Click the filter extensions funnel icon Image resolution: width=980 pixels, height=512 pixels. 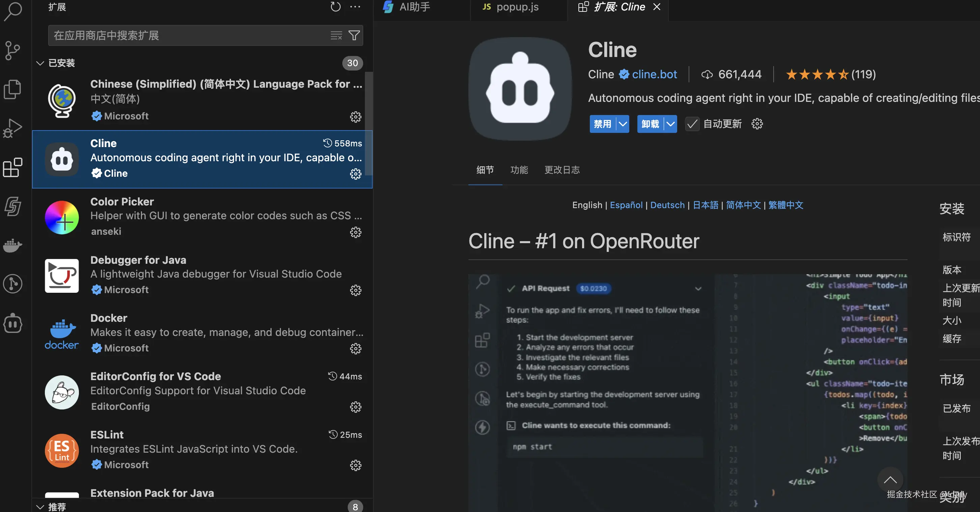tap(354, 35)
